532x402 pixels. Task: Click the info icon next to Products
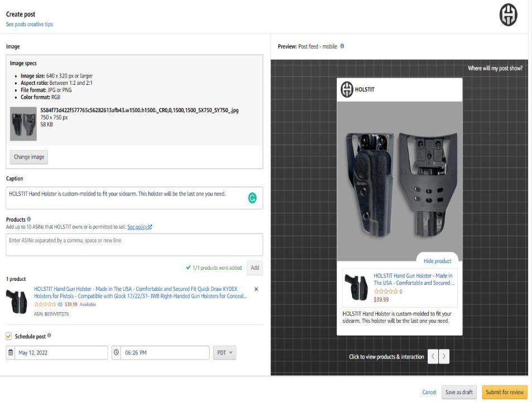[x=29, y=219]
